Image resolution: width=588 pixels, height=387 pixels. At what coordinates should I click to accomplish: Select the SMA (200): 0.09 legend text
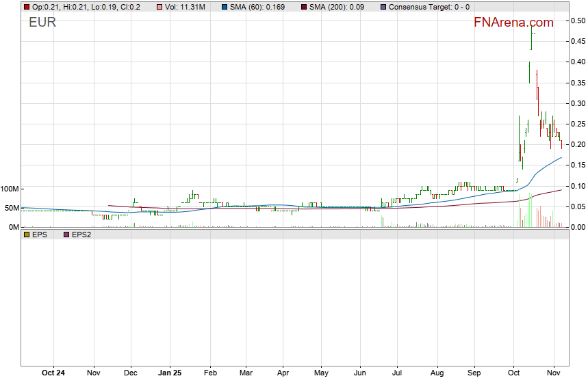(340, 7)
